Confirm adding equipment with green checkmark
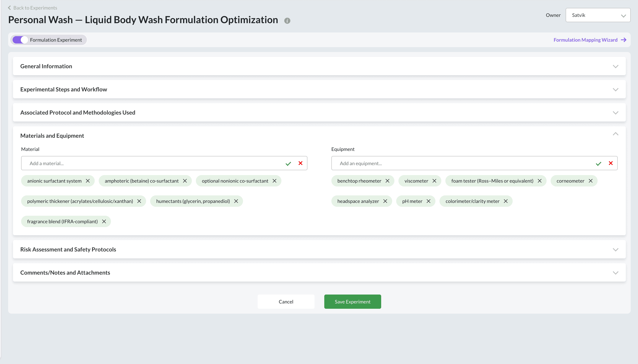 (x=598, y=164)
